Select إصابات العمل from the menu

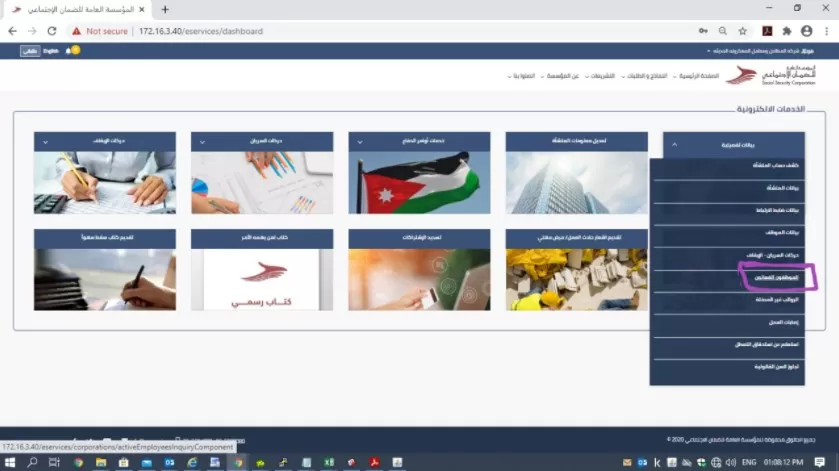[727, 322]
